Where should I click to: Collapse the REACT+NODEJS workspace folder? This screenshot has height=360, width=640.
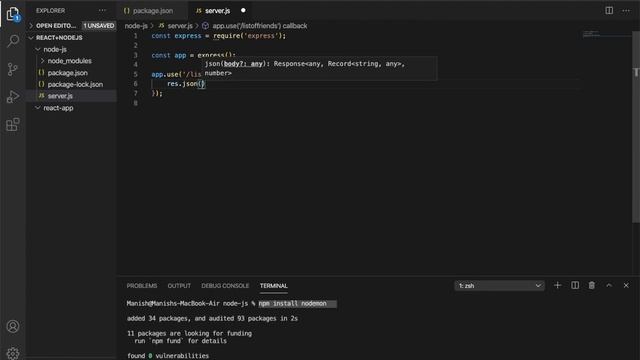click(59, 38)
